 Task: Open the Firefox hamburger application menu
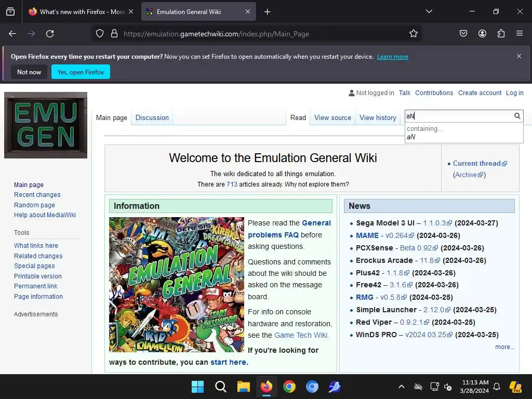click(x=520, y=34)
